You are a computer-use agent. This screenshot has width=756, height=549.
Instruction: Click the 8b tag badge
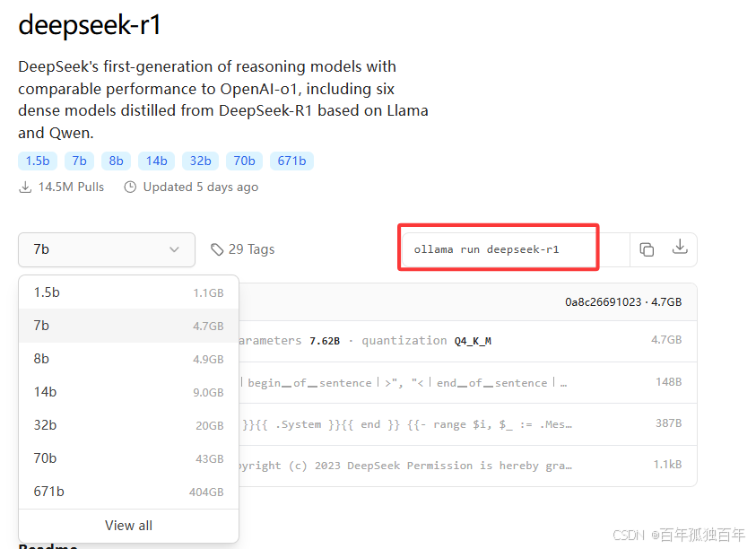(x=117, y=161)
